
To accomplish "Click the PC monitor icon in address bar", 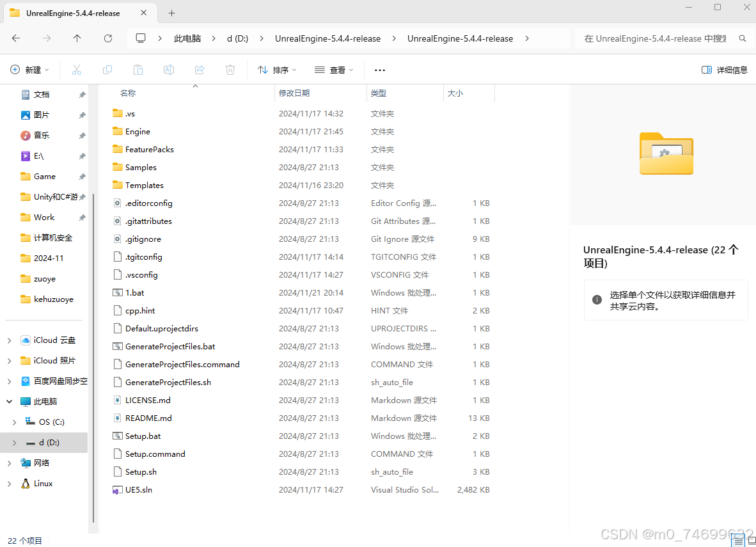I will click(x=141, y=38).
